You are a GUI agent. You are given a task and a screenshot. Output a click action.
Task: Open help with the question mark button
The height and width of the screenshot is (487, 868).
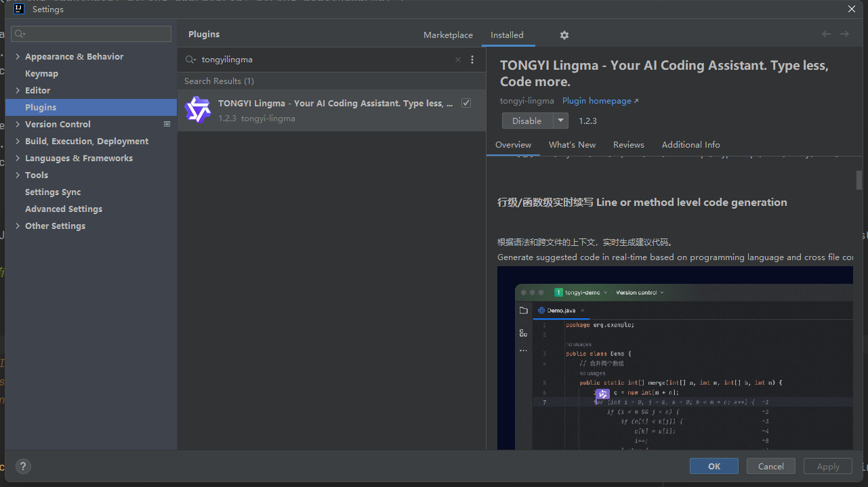[x=23, y=466]
